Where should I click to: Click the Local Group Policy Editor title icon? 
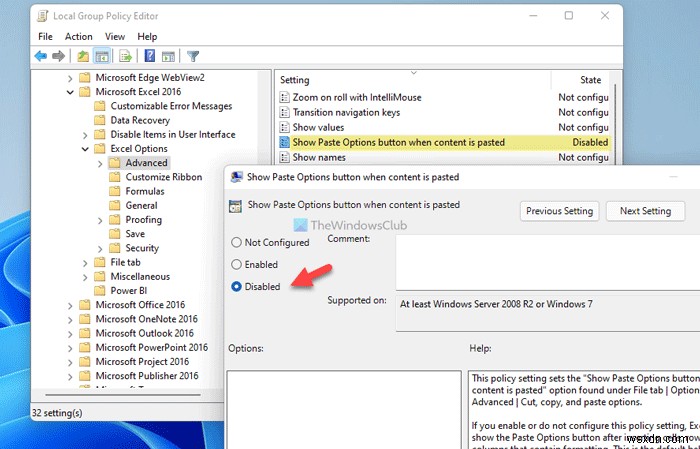tap(43, 16)
